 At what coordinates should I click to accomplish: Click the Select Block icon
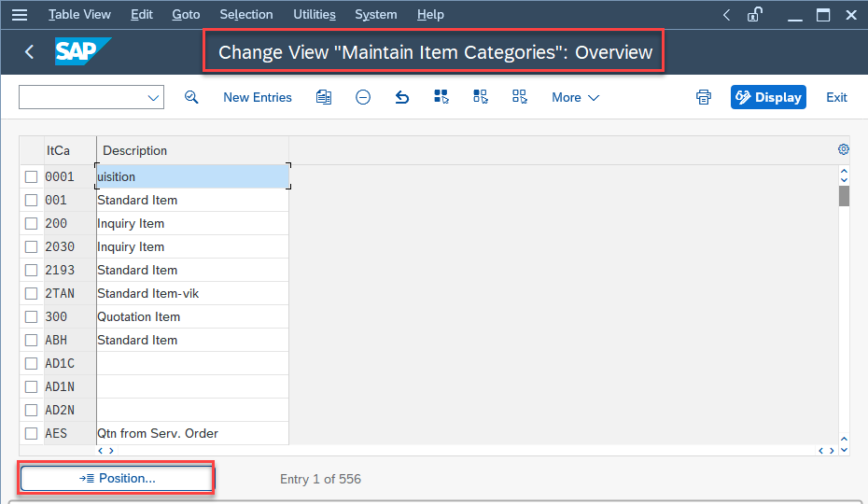tap(481, 97)
